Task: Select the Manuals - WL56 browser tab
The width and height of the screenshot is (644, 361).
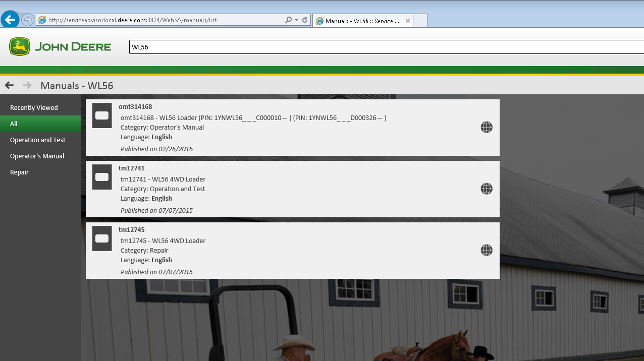Action: [363, 21]
